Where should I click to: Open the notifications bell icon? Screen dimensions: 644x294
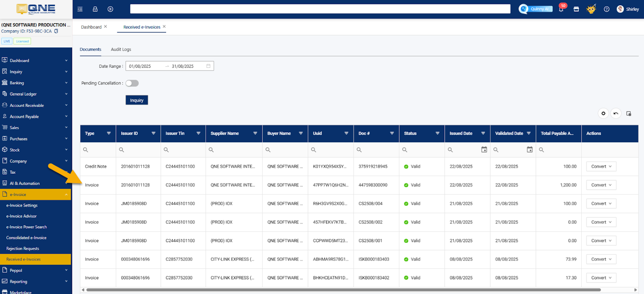tap(561, 9)
